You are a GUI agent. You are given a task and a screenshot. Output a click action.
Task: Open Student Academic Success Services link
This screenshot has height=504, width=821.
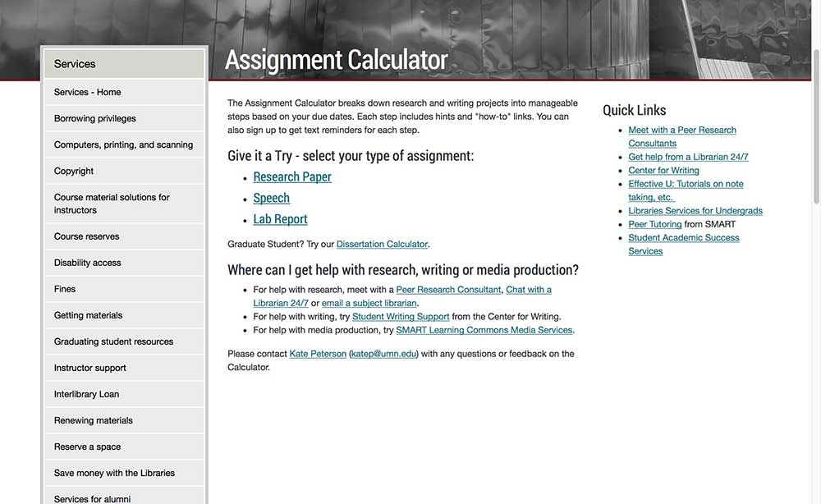tap(684, 245)
